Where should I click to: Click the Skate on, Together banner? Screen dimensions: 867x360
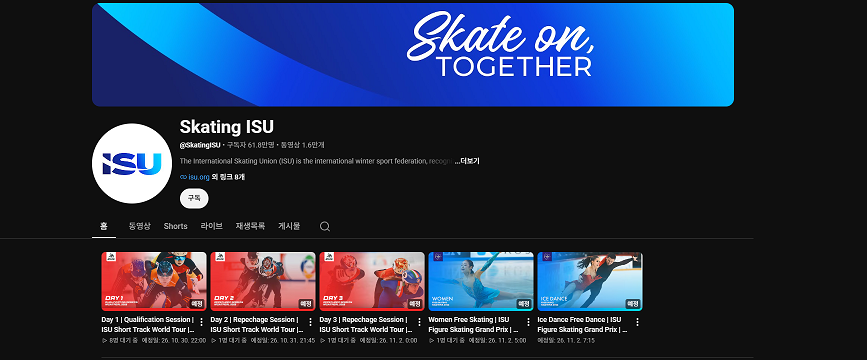[412, 55]
